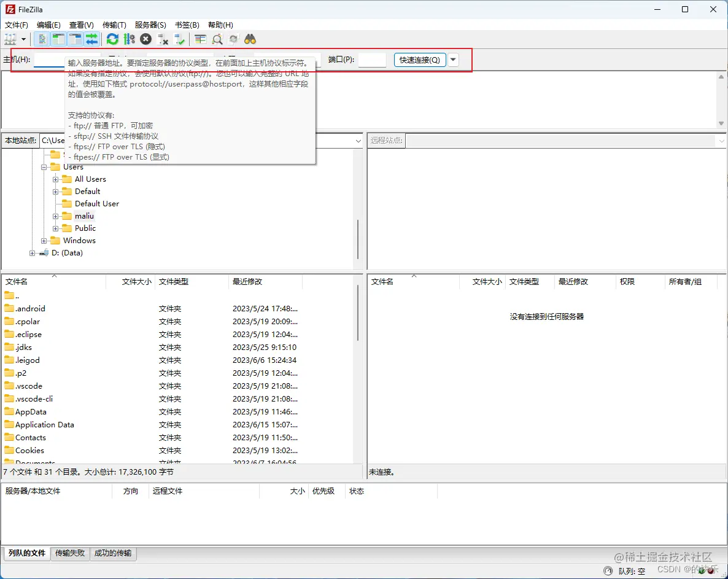Toggle local directory tree display icon
This screenshot has height=579, width=728.
(x=58, y=39)
